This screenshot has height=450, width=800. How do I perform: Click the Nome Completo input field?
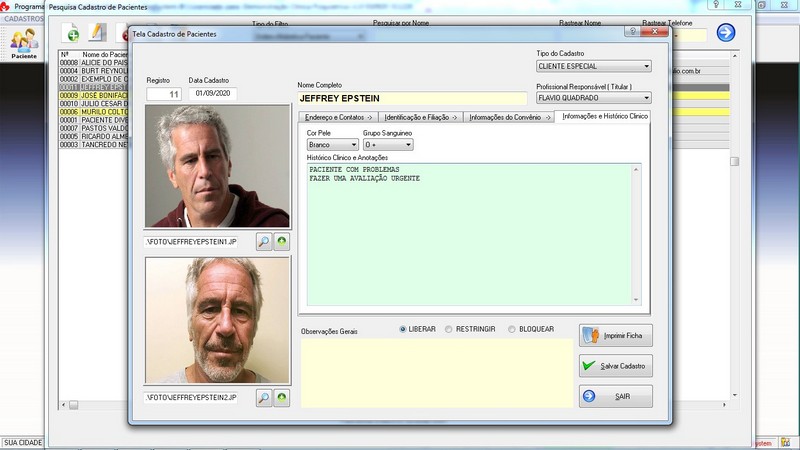click(412, 98)
